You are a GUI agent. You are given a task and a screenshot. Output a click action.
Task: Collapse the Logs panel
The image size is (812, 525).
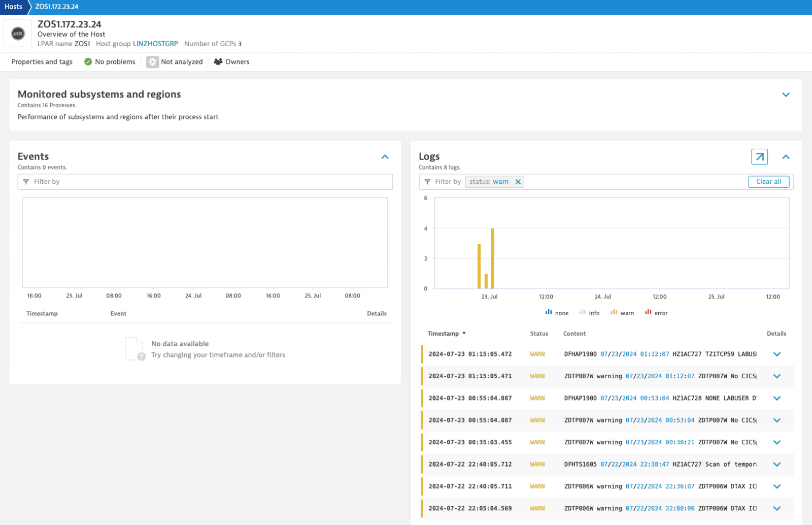pyautogui.click(x=786, y=157)
